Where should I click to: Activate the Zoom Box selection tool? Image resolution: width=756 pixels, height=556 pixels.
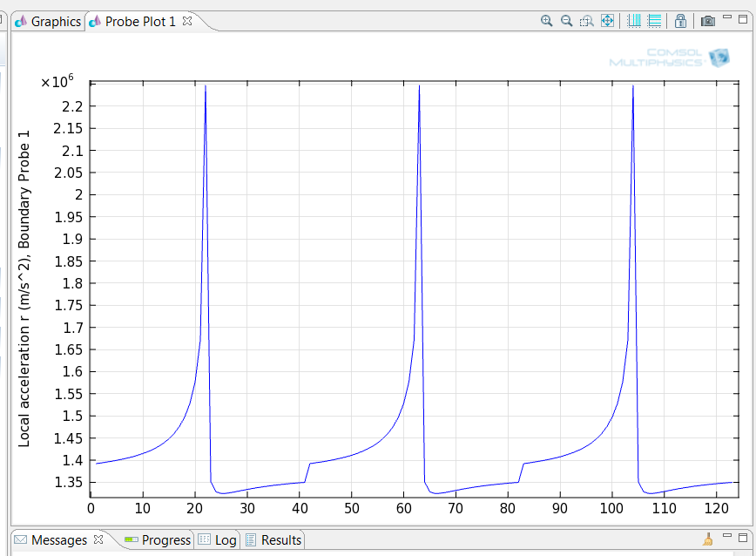pyautogui.click(x=587, y=21)
